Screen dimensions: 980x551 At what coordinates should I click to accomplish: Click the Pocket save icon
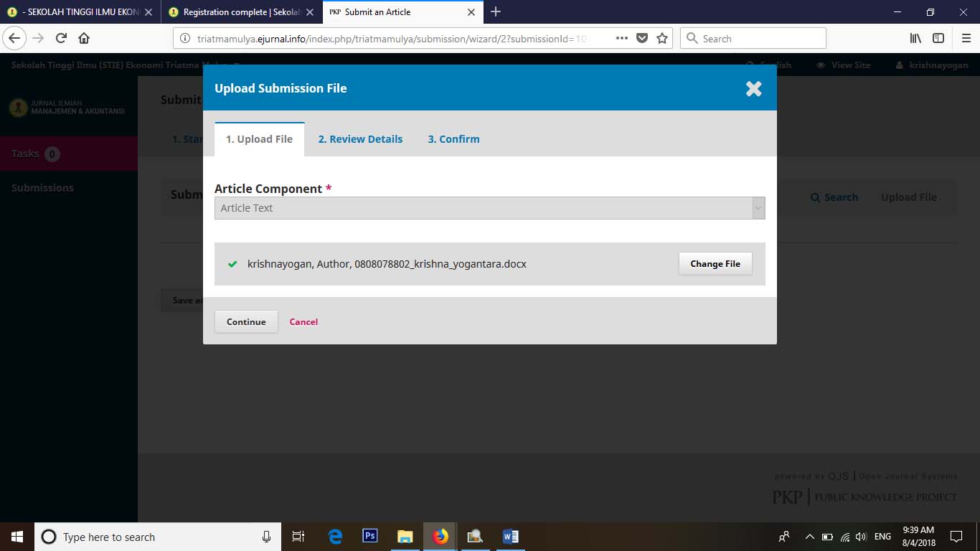pyautogui.click(x=643, y=38)
